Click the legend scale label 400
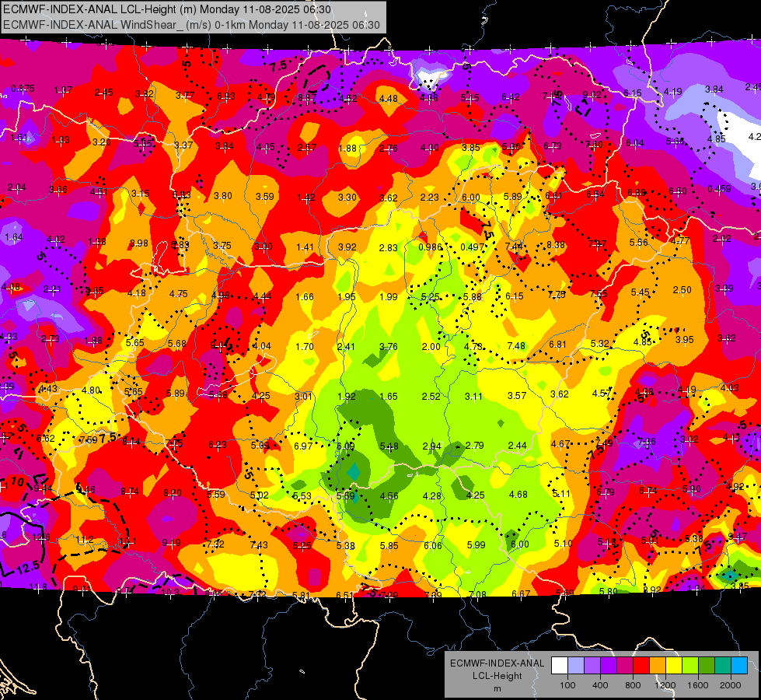The width and height of the screenshot is (761, 700). tap(600, 685)
